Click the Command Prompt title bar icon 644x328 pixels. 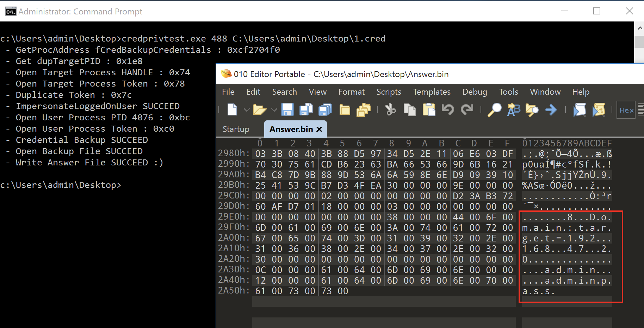pos(11,12)
